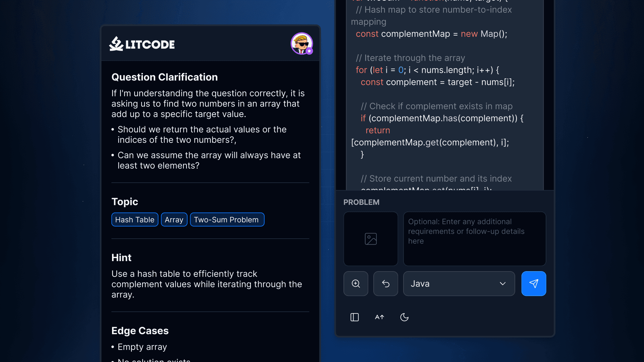644x362 pixels.
Task: Click the image upload placeholder
Action: point(371,239)
